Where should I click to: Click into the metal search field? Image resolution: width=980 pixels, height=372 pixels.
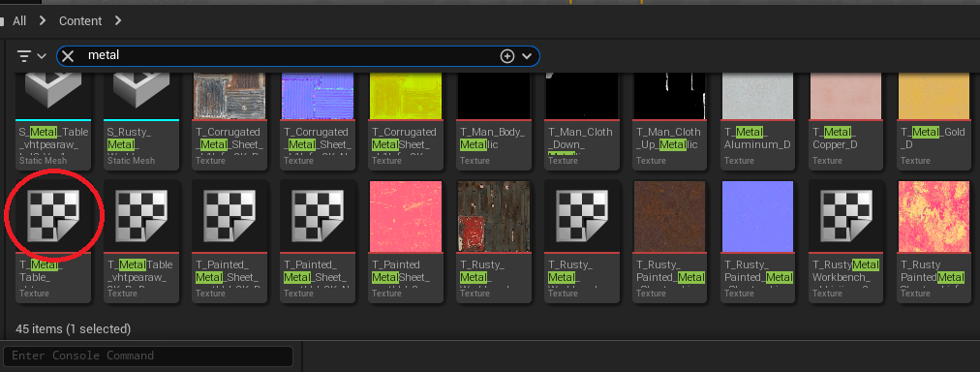tap(288, 55)
